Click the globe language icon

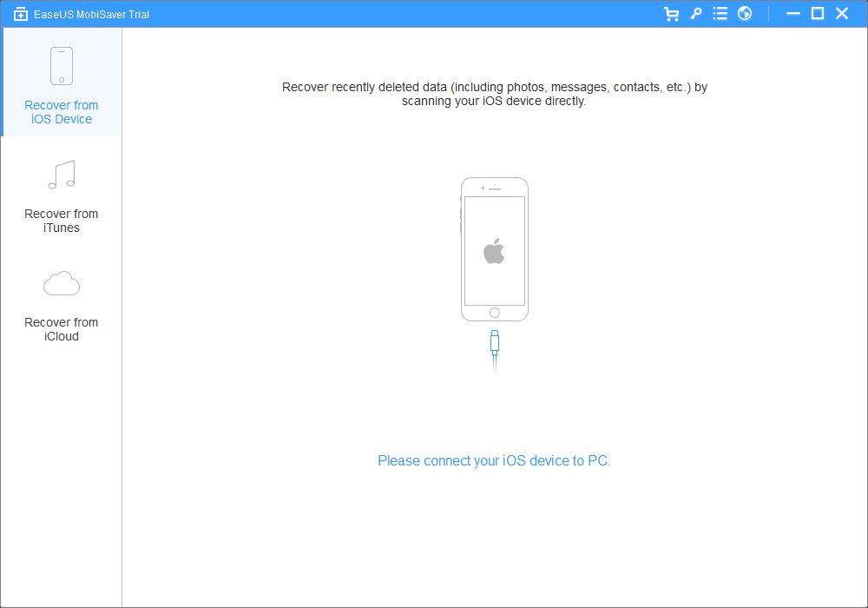coord(745,14)
